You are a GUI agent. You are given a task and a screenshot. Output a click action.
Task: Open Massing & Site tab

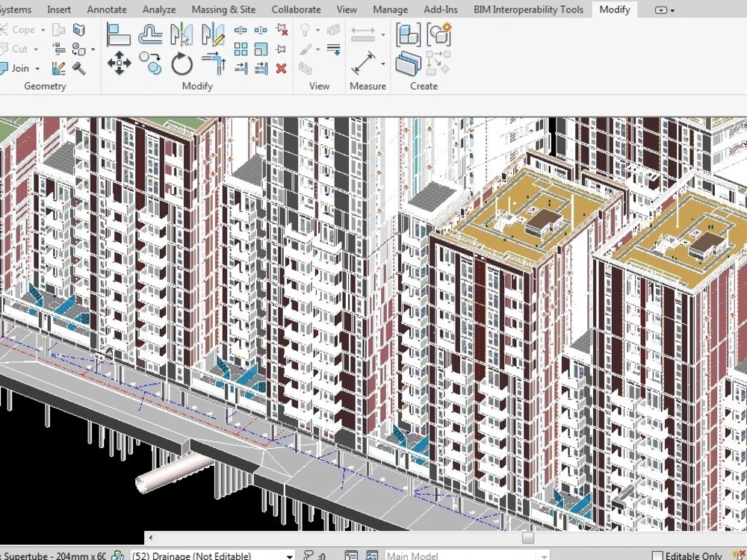pyautogui.click(x=223, y=10)
